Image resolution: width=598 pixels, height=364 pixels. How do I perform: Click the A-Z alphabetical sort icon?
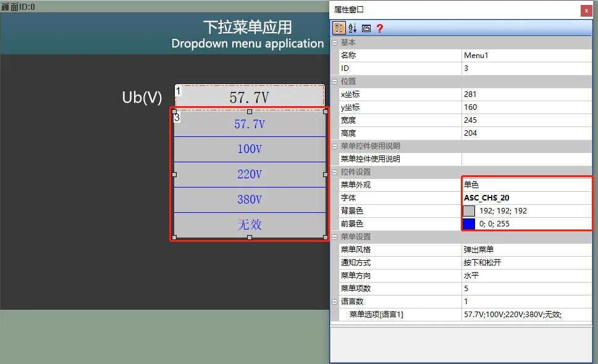[352, 27]
